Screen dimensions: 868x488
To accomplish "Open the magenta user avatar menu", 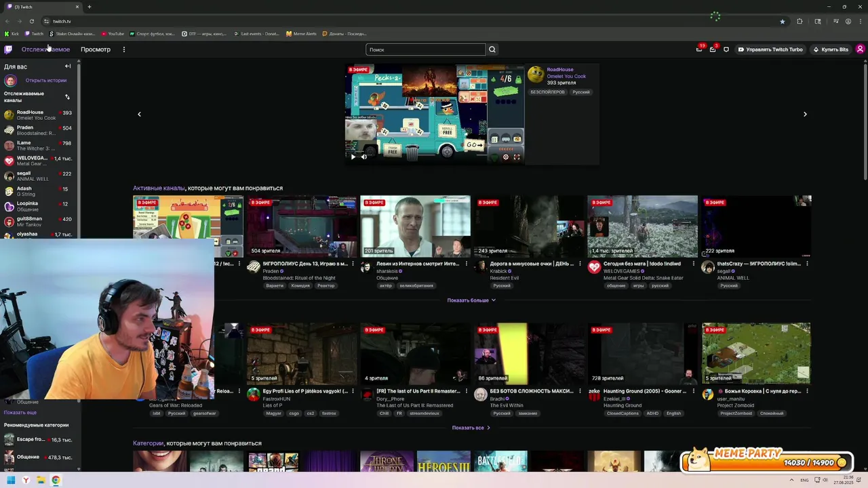I will tap(860, 49).
